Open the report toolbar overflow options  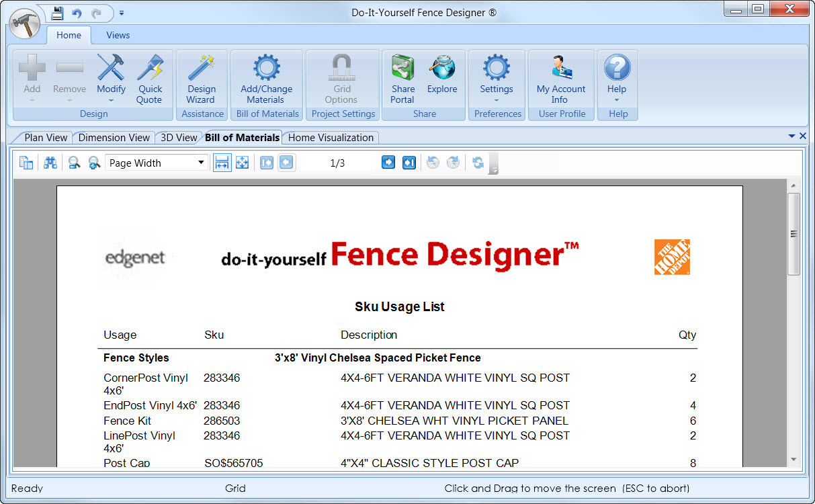tap(494, 163)
